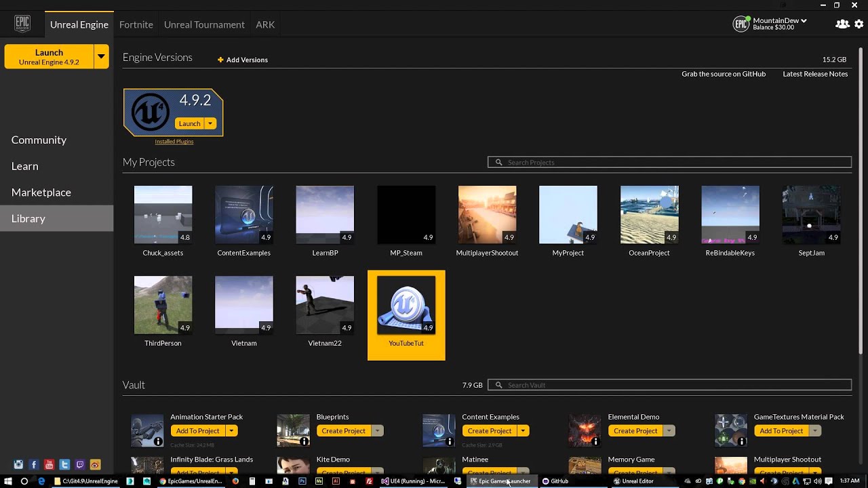868x488 pixels.
Task: Select the Chuck_assets project thumbnail
Action: (163, 215)
